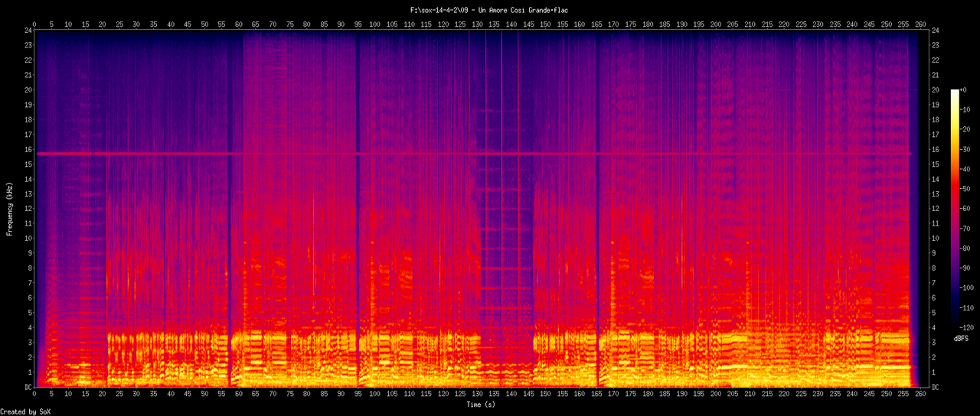Click the "200" tick on the top time axis

716,24
